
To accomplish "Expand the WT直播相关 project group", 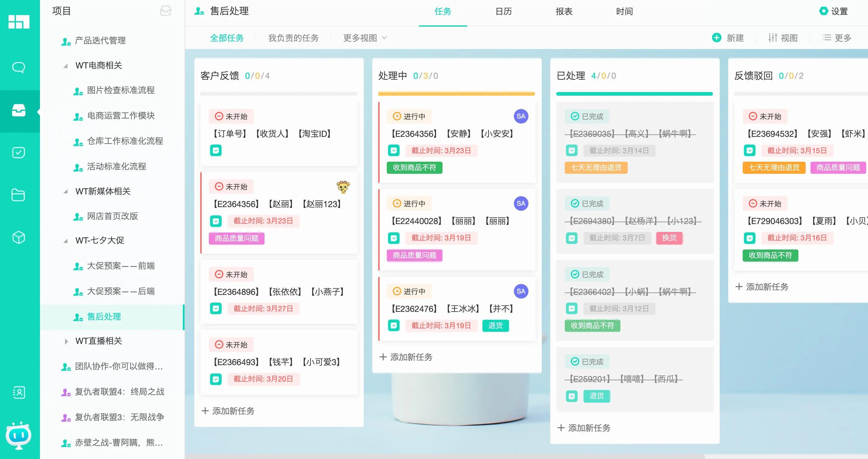I will tap(66, 342).
